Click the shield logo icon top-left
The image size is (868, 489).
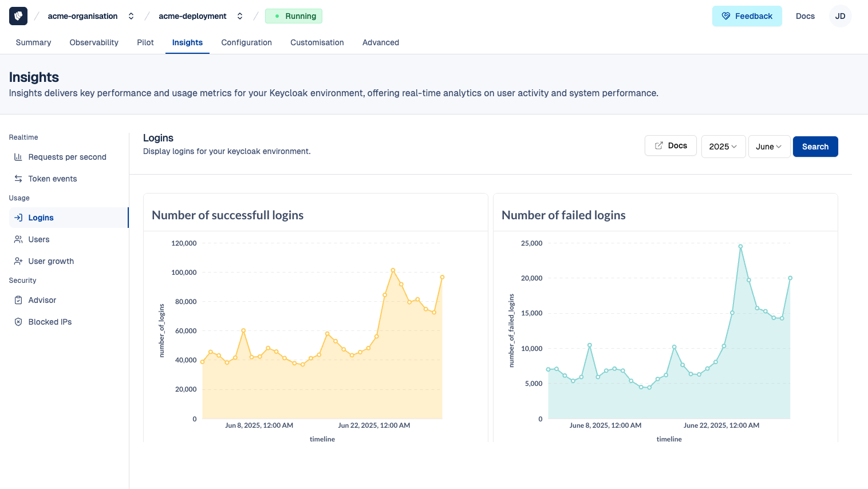pyautogui.click(x=18, y=16)
